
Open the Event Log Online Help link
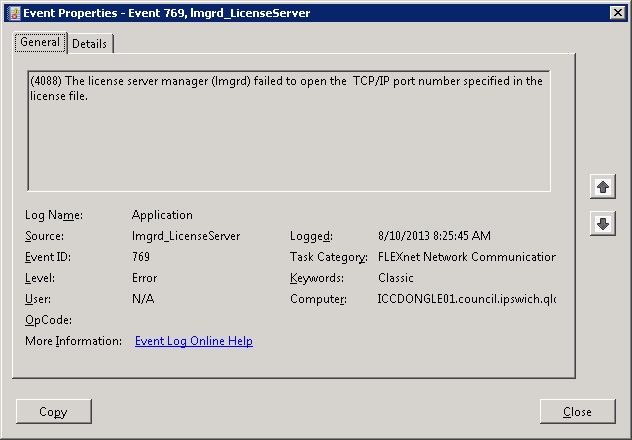[193, 341]
